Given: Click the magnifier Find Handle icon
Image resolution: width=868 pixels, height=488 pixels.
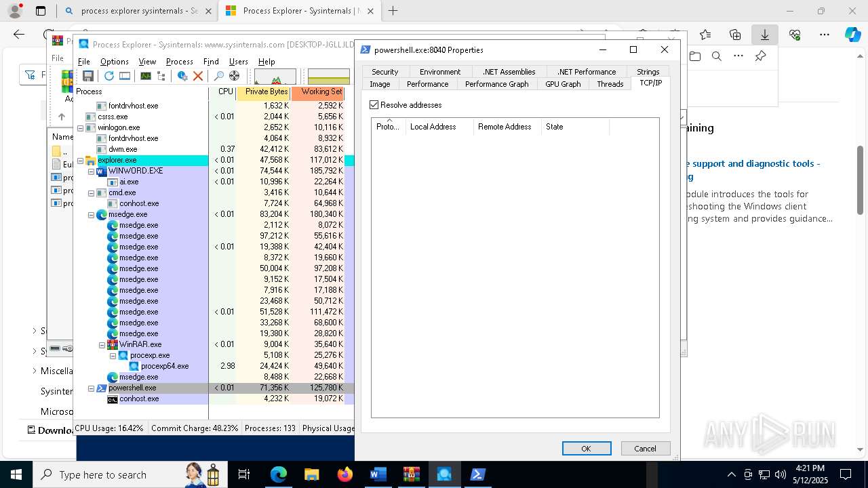Looking at the screenshot, I should click(218, 76).
